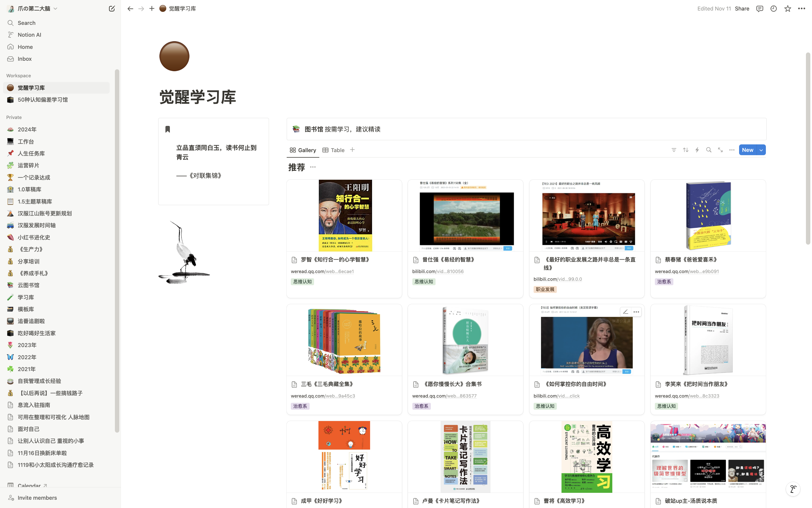Star this page as favorite
This screenshot has width=812, height=508.
click(x=787, y=9)
